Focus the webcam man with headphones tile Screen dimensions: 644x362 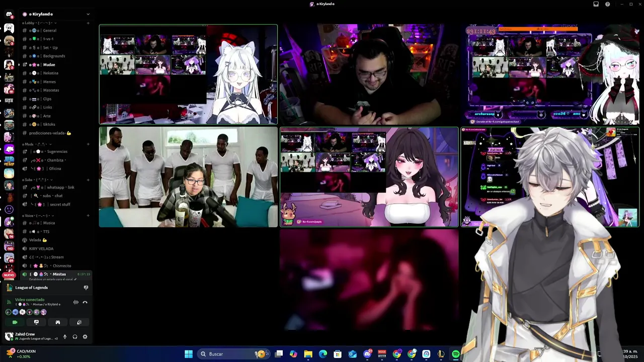[369, 74]
